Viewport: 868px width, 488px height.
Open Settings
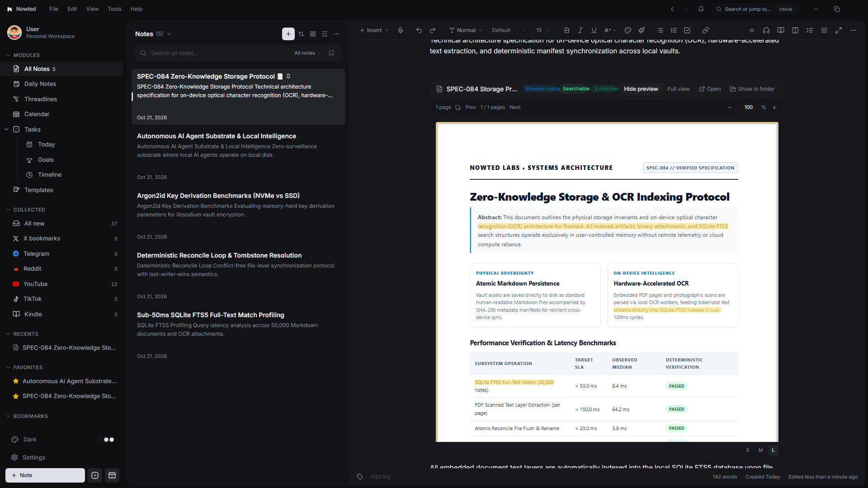pyautogui.click(x=34, y=457)
